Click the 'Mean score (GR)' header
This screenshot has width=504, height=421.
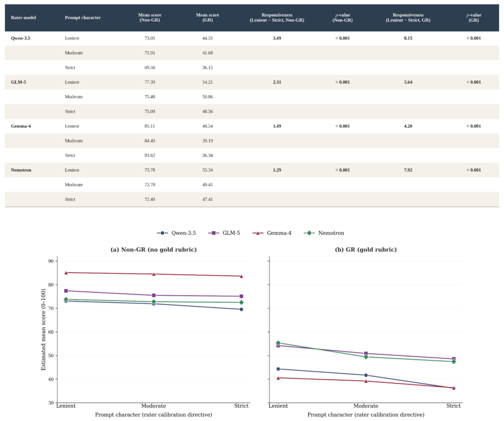(208, 18)
